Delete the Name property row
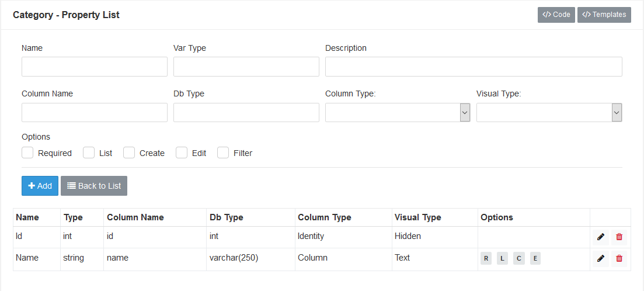The width and height of the screenshot is (644, 291). point(619,258)
